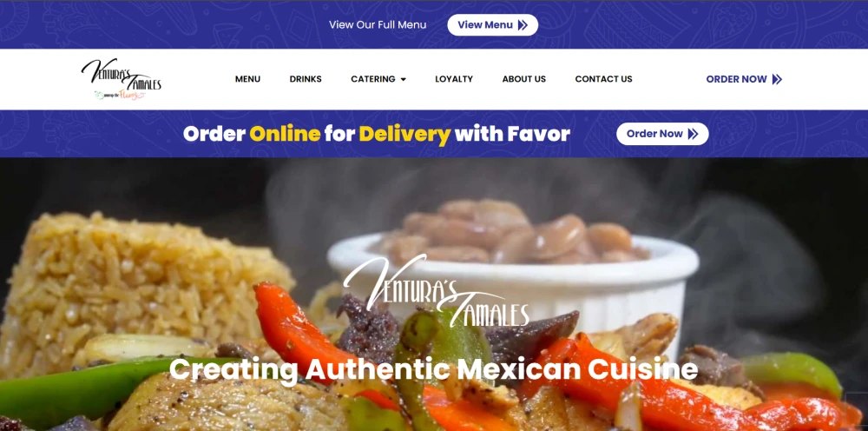Click the Ventura's Tamales logo in header
This screenshot has height=431, width=868.
pos(122,79)
